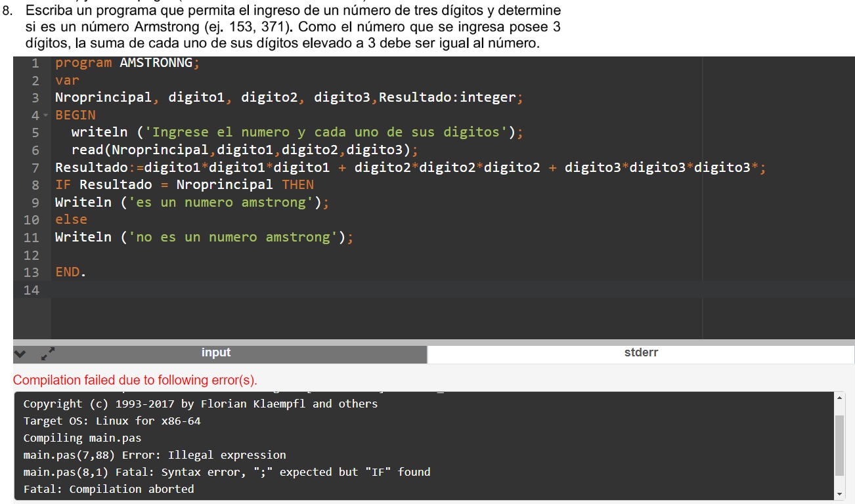This screenshot has width=855, height=504.
Task: Fold the BEGIN block at line 4
Action: pos(45,115)
